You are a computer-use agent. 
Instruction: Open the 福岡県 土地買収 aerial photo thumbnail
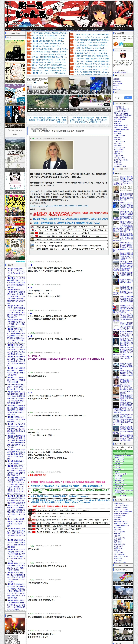pyautogui.click(x=48, y=103)
